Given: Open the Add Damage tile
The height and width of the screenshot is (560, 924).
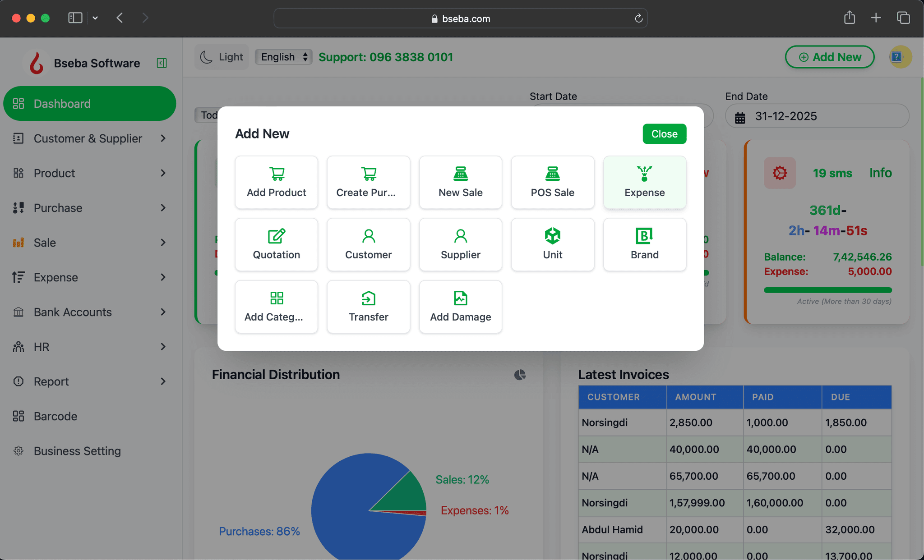Looking at the screenshot, I should pos(460,307).
